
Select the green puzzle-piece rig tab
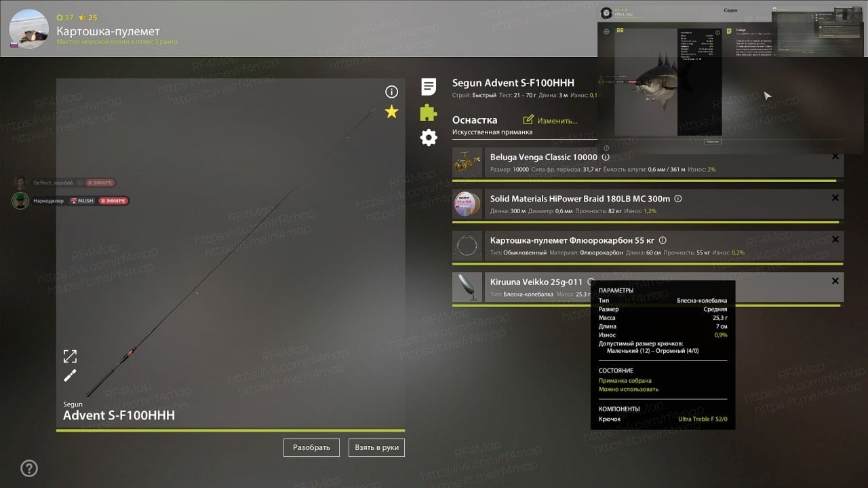click(429, 112)
